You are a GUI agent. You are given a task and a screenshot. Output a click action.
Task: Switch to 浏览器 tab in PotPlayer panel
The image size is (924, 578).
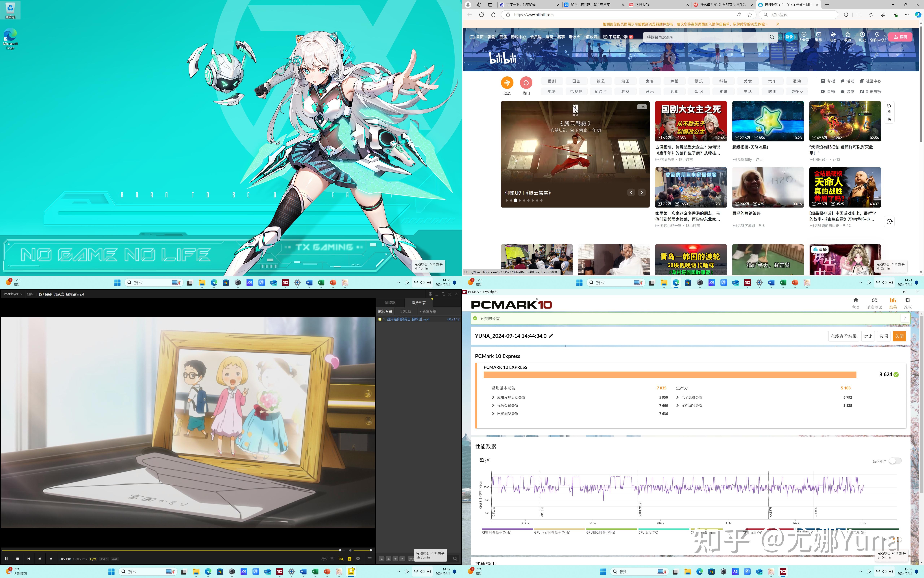click(x=390, y=303)
